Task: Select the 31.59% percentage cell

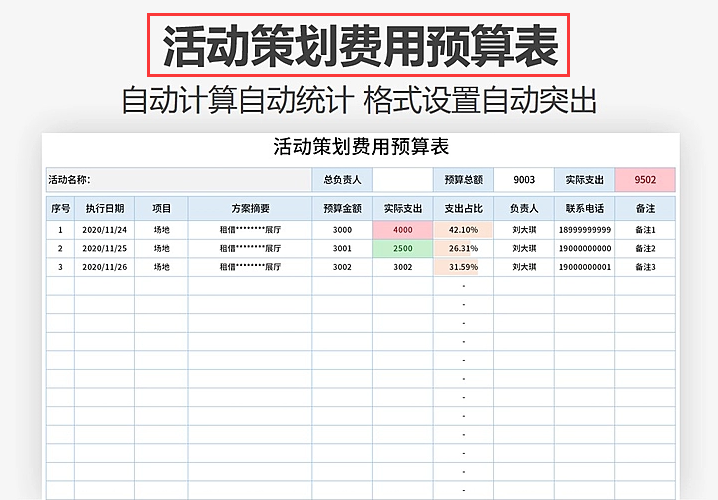Action: pyautogui.click(x=463, y=267)
